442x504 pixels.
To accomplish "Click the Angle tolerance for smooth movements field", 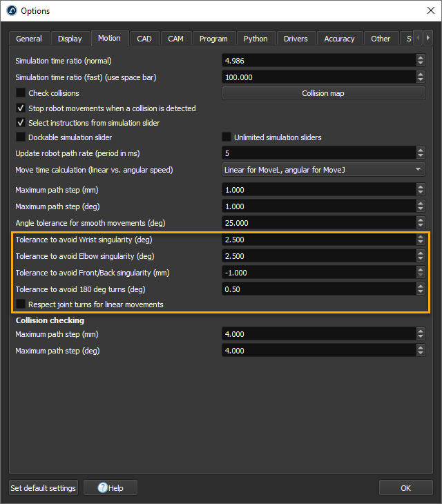I will tap(318, 223).
